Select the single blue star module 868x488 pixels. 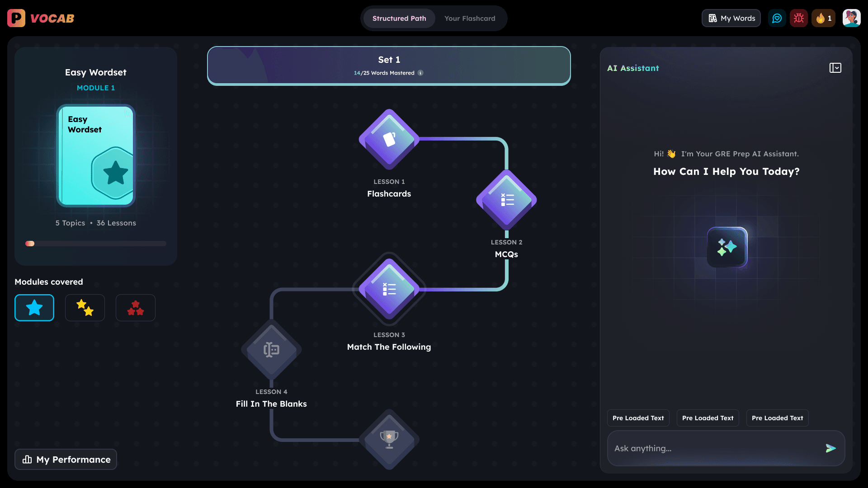click(x=34, y=308)
